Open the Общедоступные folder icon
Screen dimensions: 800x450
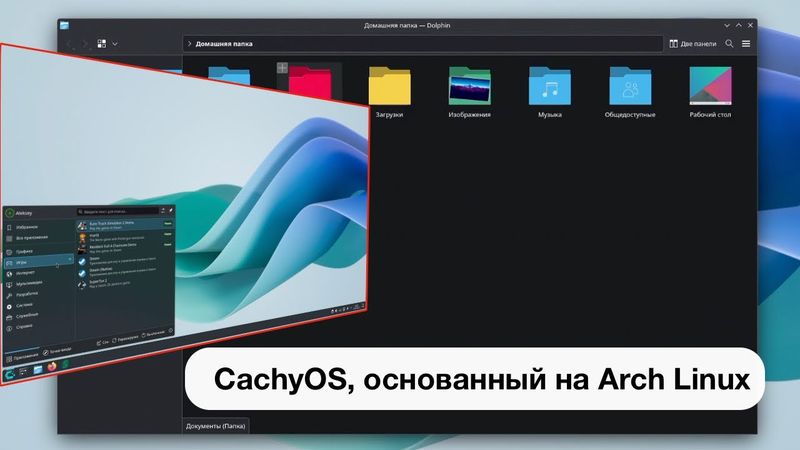pos(630,86)
